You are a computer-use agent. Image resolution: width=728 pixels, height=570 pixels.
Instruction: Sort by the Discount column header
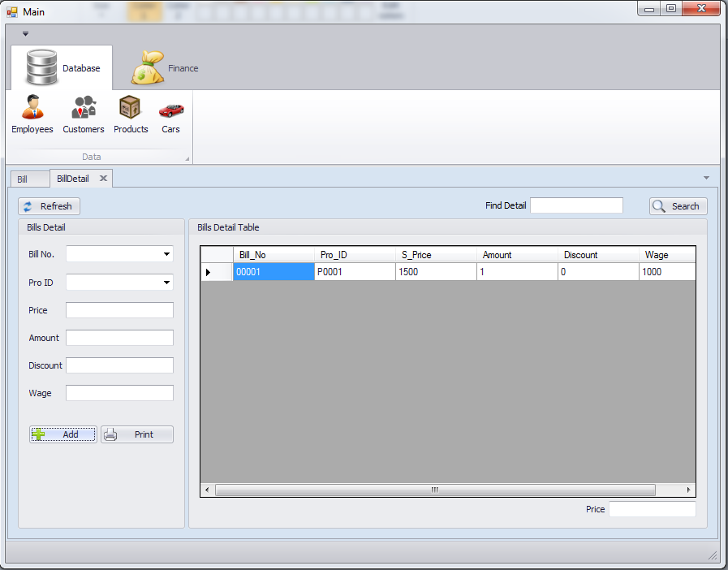click(598, 255)
